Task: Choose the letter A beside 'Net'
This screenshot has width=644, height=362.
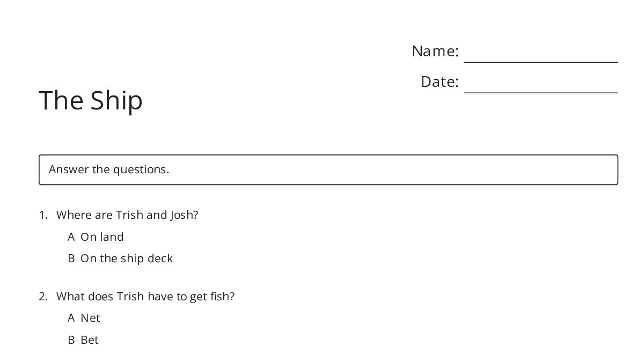Action: pyautogui.click(x=71, y=318)
